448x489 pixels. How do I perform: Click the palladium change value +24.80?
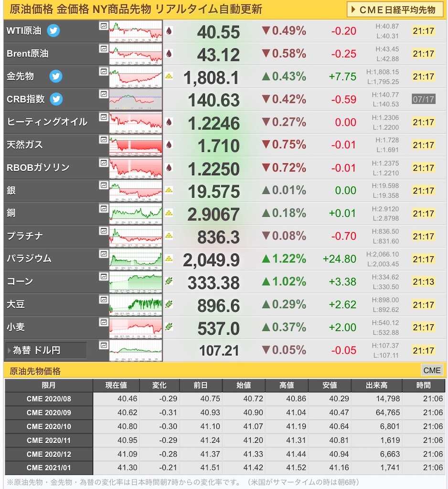pyautogui.click(x=340, y=259)
